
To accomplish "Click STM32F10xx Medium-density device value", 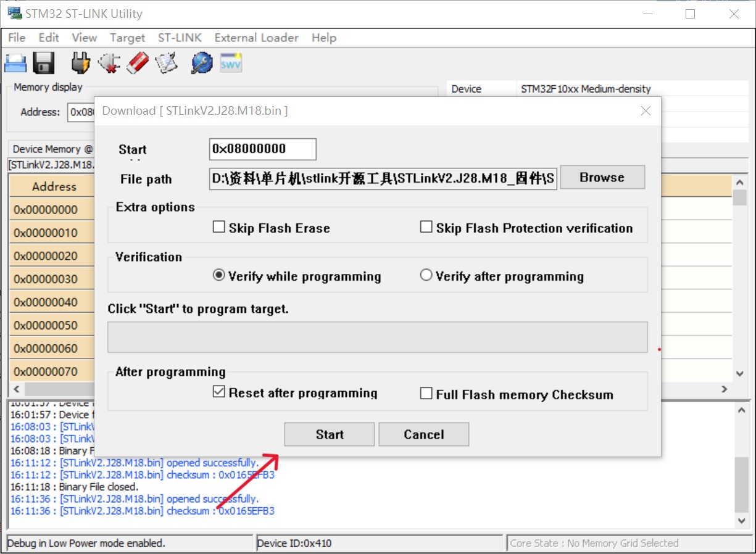I will click(586, 89).
